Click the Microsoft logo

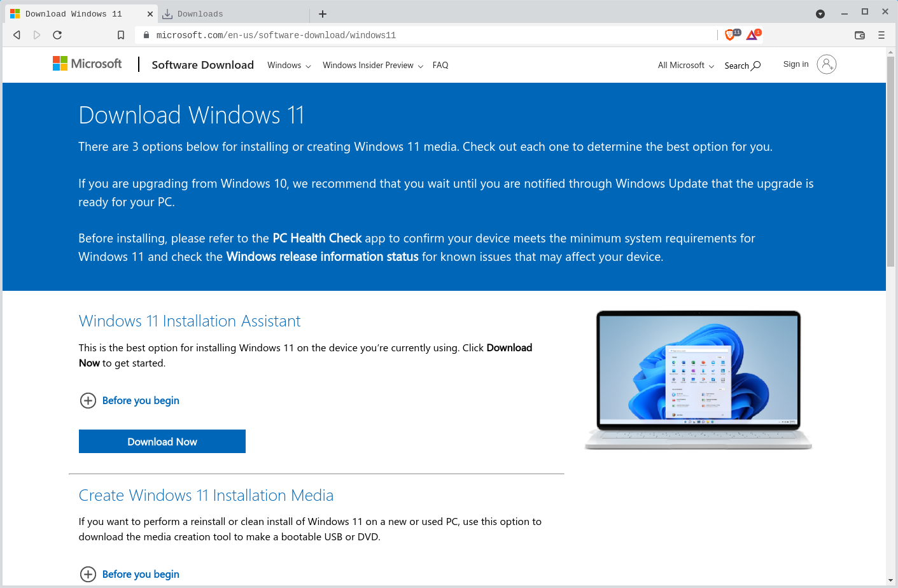click(x=87, y=64)
